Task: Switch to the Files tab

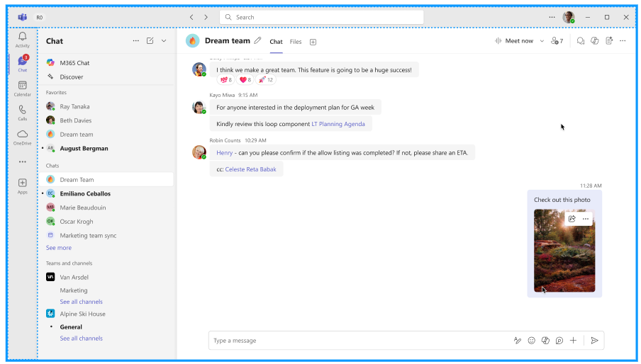Action: (296, 42)
